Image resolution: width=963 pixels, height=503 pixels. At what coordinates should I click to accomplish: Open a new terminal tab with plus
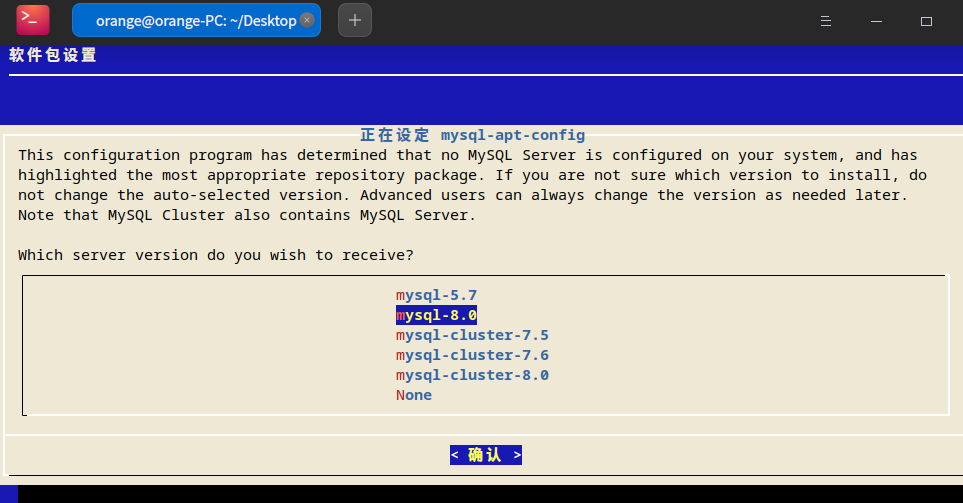click(x=355, y=20)
